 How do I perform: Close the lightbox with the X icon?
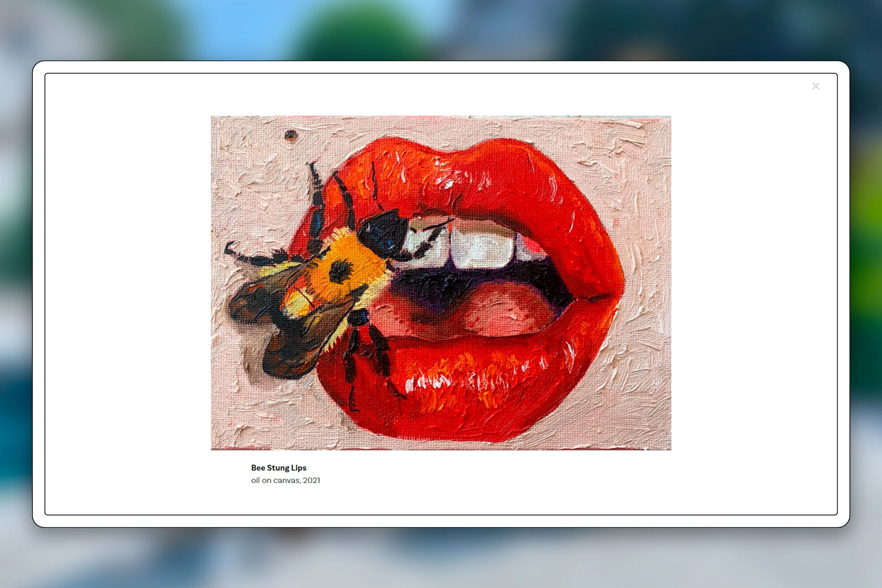815,86
